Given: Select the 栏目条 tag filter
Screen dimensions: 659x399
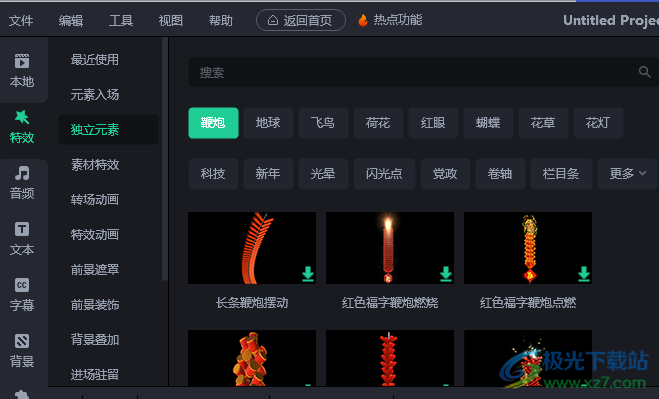Looking at the screenshot, I should (561, 174).
